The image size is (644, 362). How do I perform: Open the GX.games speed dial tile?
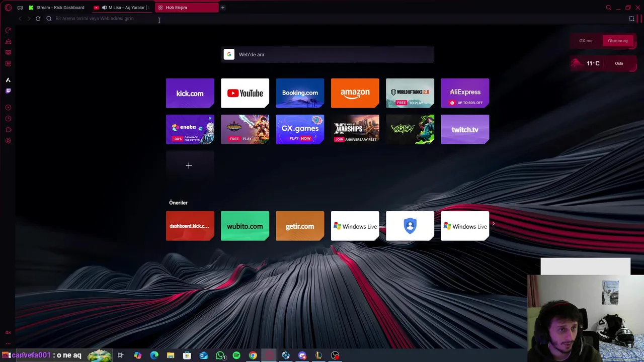pyautogui.click(x=300, y=129)
